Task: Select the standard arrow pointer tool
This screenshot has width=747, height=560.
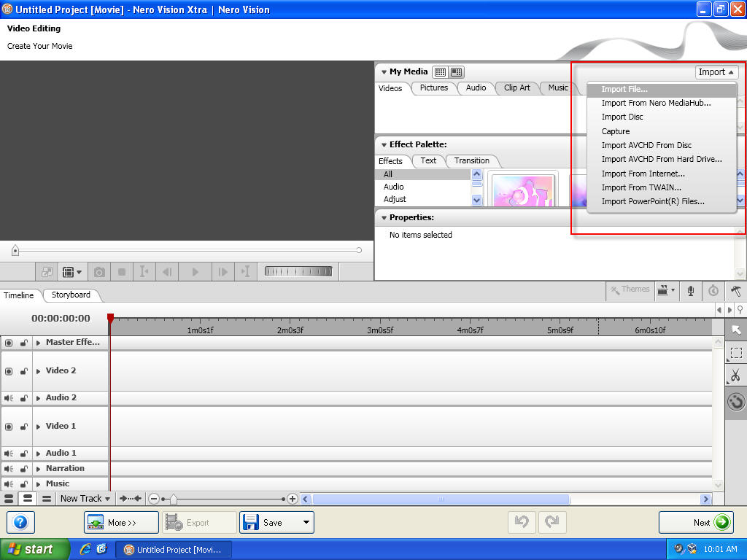Action: 736,330
